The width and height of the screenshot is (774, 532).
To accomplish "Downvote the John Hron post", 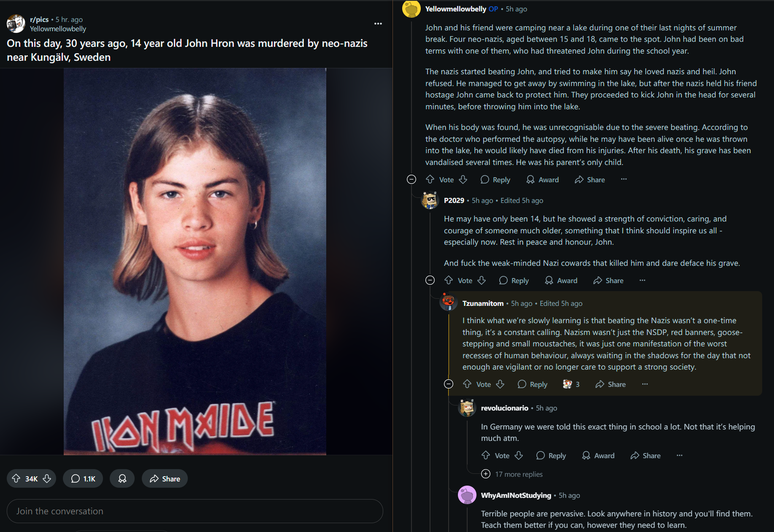I will [x=47, y=478].
